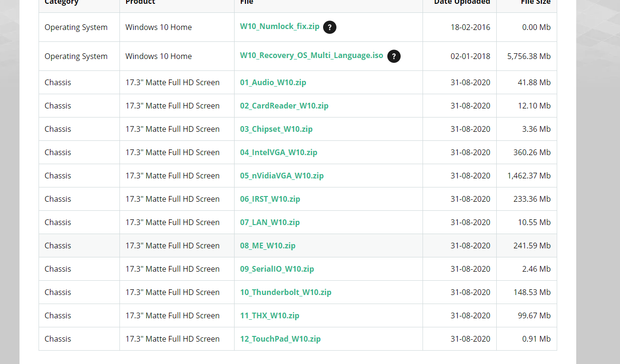Click product text in 05_nVidiaVGA row
This screenshot has height=364, width=620.
click(173, 176)
